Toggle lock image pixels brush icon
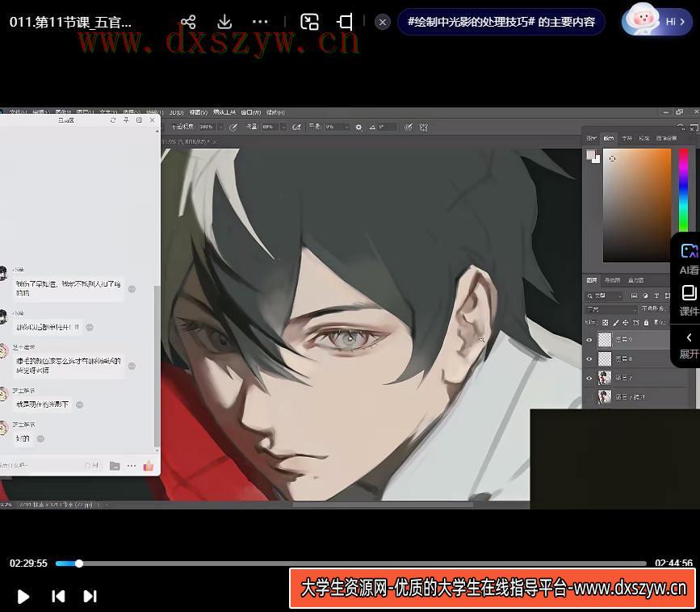 point(615,322)
